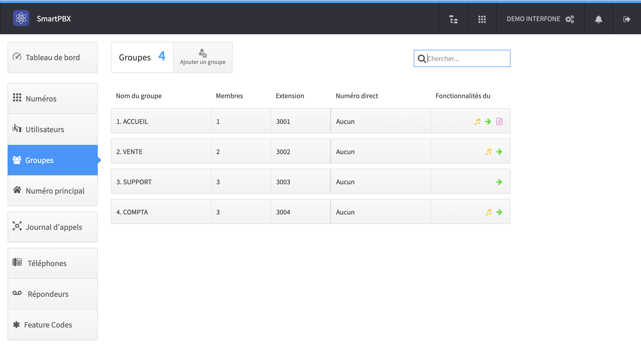641x364 pixels.
Task: Click the SmartPBX atom logo icon
Action: [x=21, y=18]
